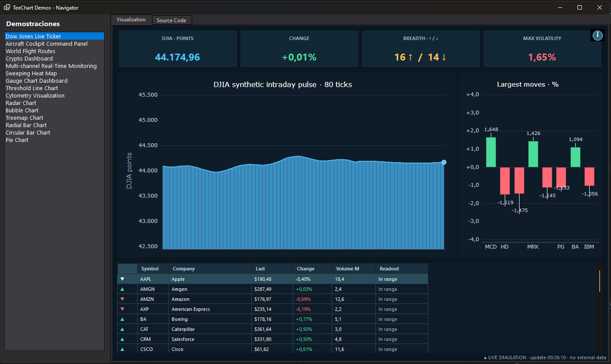The image size is (611, 364).
Task: Click the red down arrow beside AMZN
Action: click(122, 299)
